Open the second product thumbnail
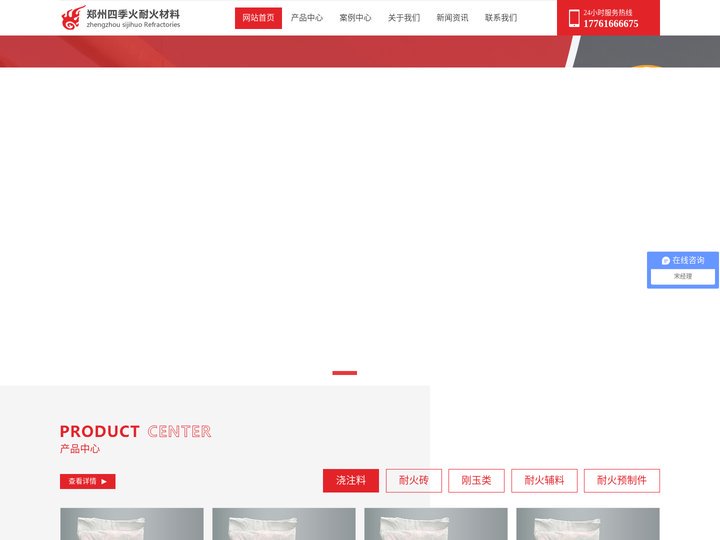The image size is (720, 540). [x=284, y=524]
